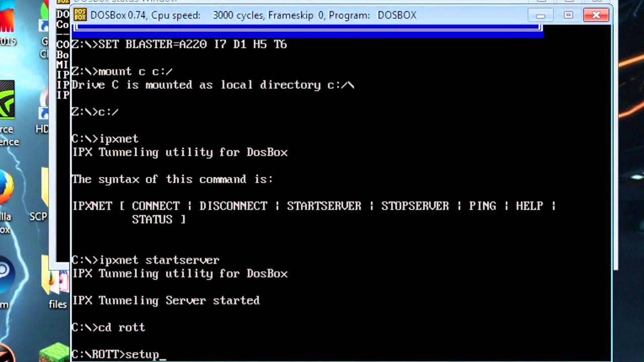Click the word STATUS in IPXNET syntax
644x362 pixels.
[x=152, y=220]
